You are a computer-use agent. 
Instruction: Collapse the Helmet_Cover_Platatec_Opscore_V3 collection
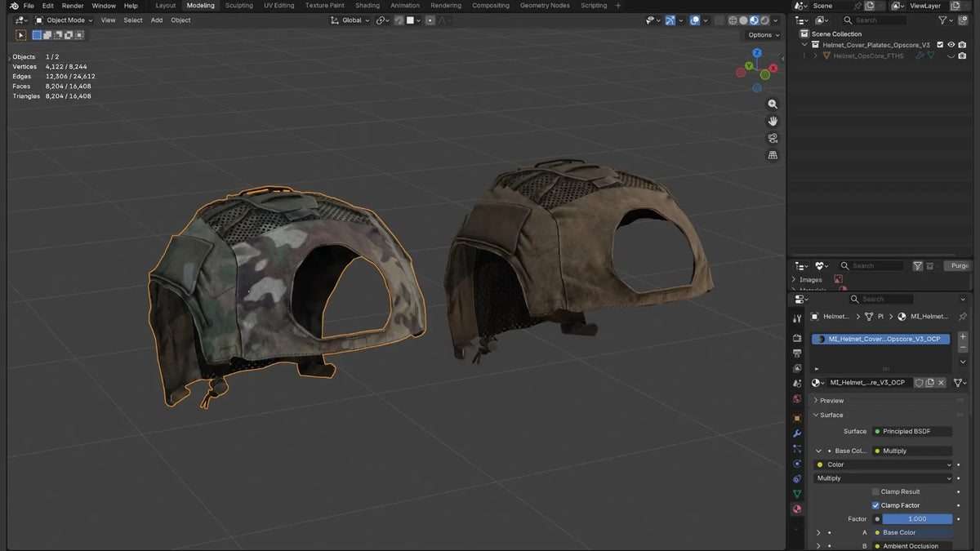coord(804,45)
